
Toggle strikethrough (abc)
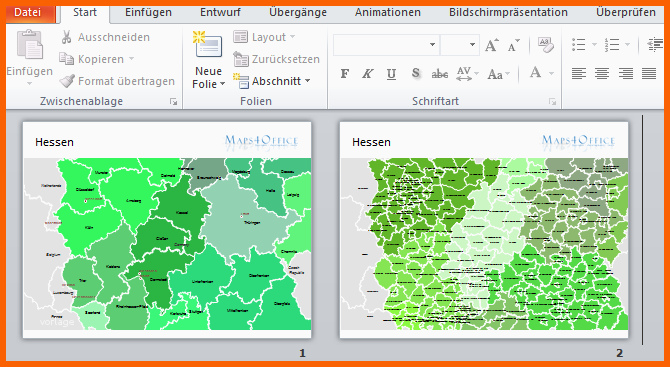tap(440, 74)
